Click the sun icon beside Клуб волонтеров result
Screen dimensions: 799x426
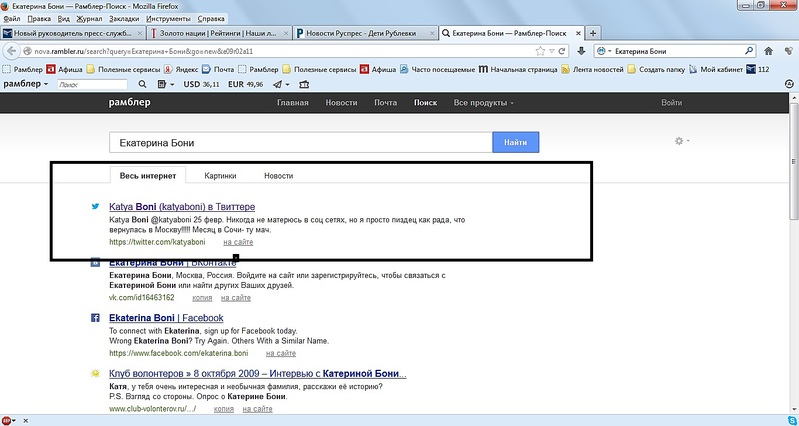coord(95,374)
